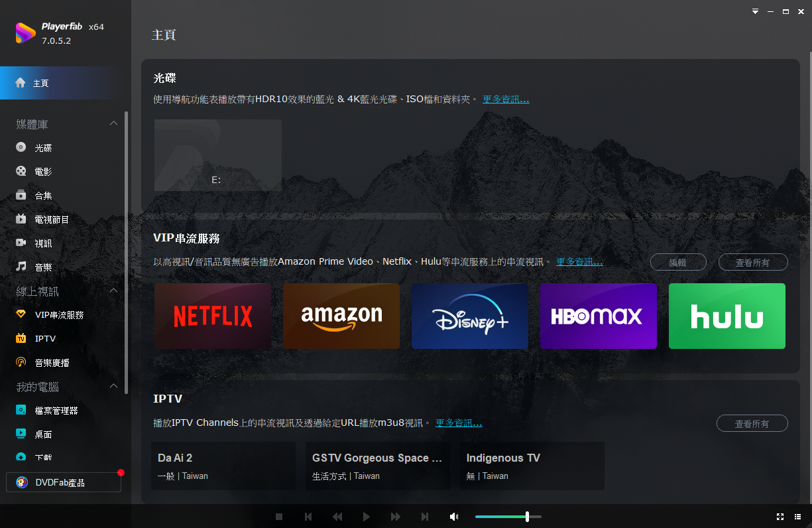Open the 音樂 music library icon
This screenshot has width=812, height=528.
click(21, 267)
